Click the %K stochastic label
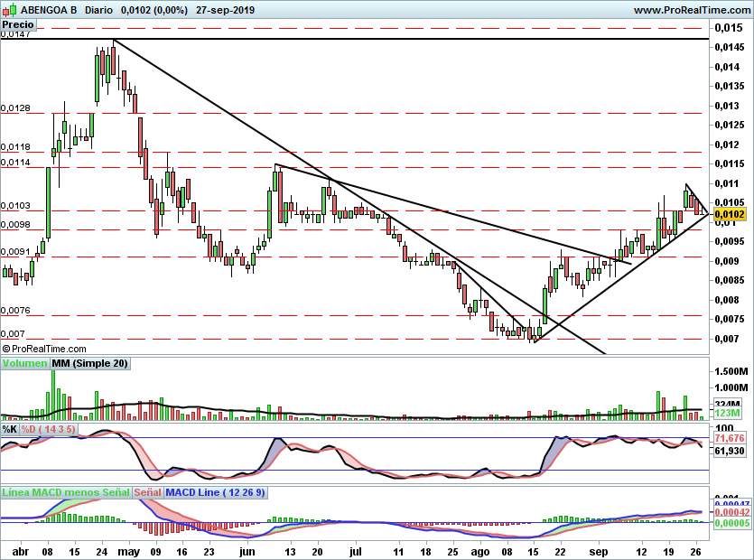Image resolution: width=754 pixels, height=560 pixels. click(10, 429)
